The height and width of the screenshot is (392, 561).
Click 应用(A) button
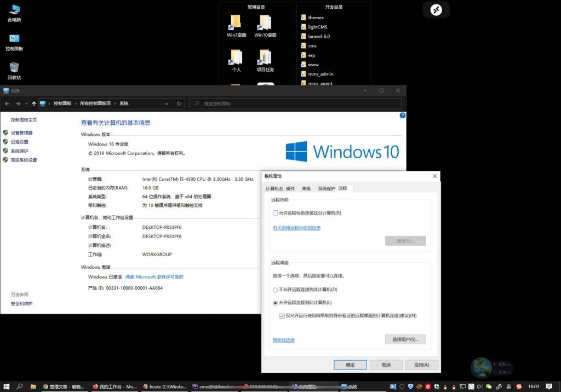click(421, 365)
